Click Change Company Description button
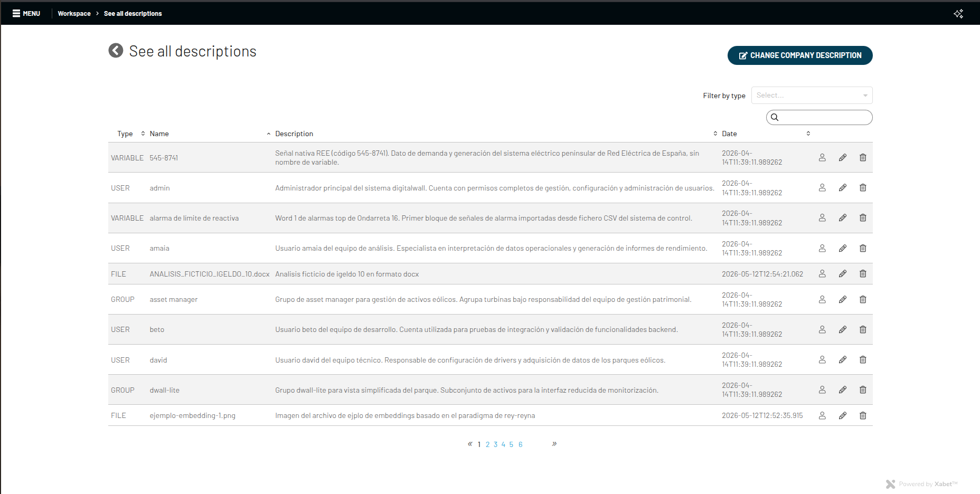This screenshot has width=980, height=494. click(799, 55)
